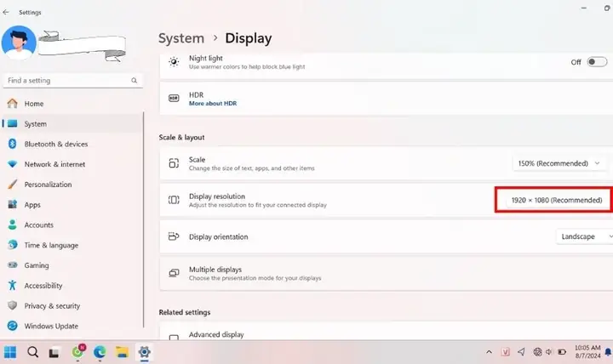613x364 pixels.
Task: Select System in the sidebar
Action: point(72,124)
